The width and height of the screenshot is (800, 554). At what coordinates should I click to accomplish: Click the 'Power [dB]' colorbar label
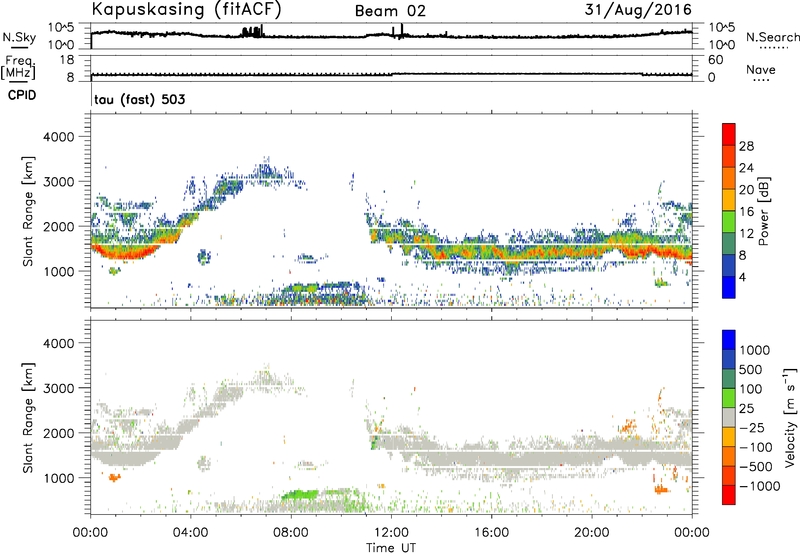763,211
